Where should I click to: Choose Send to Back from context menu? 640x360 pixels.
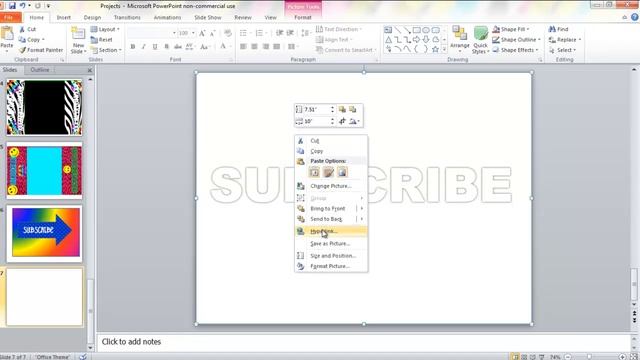coord(326,219)
